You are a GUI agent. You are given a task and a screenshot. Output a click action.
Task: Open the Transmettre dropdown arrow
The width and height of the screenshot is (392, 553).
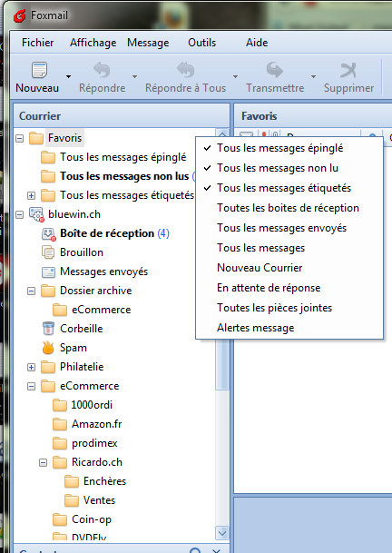[313, 76]
